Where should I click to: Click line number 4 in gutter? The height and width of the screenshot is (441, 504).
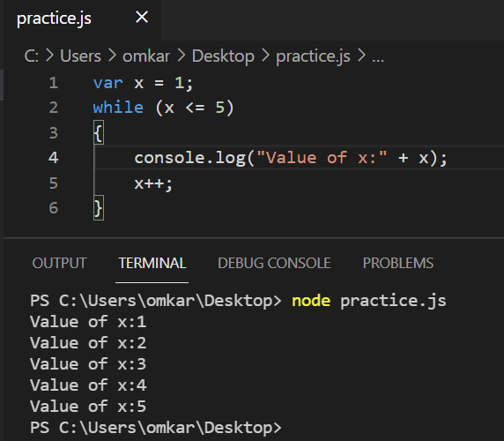54,158
